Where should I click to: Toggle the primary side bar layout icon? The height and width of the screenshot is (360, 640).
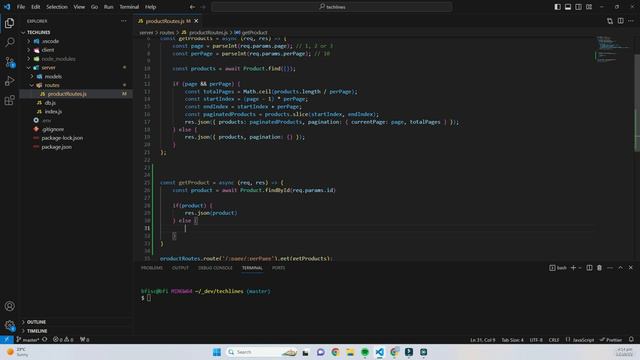[558, 7]
